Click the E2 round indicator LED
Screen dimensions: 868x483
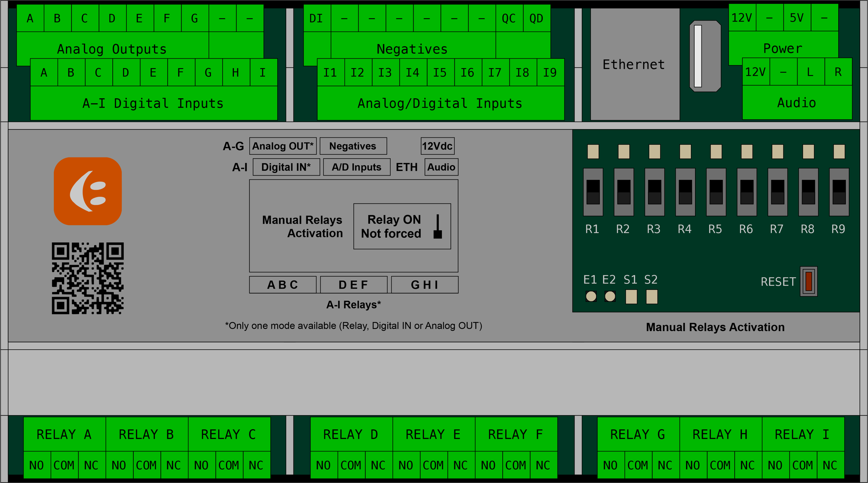tap(610, 297)
